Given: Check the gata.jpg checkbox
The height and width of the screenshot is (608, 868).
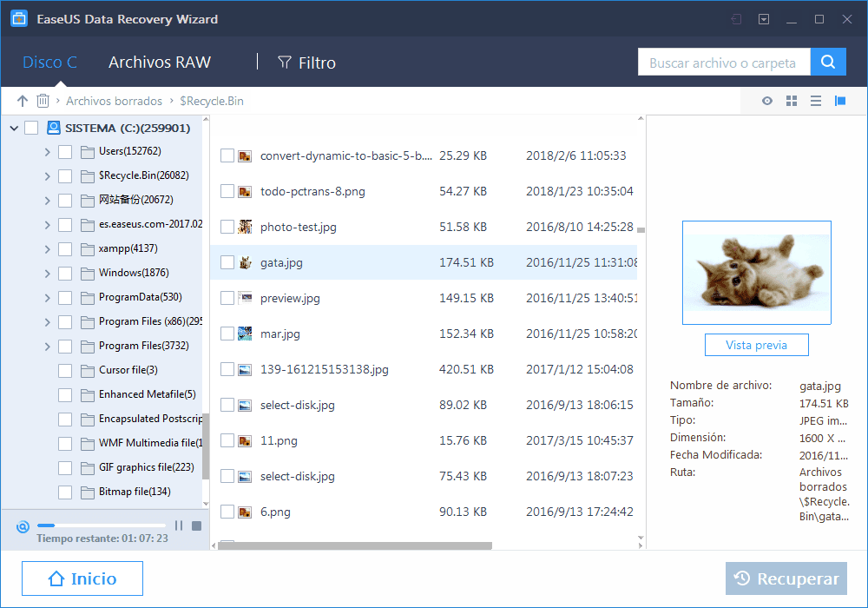Looking at the screenshot, I should [x=229, y=262].
